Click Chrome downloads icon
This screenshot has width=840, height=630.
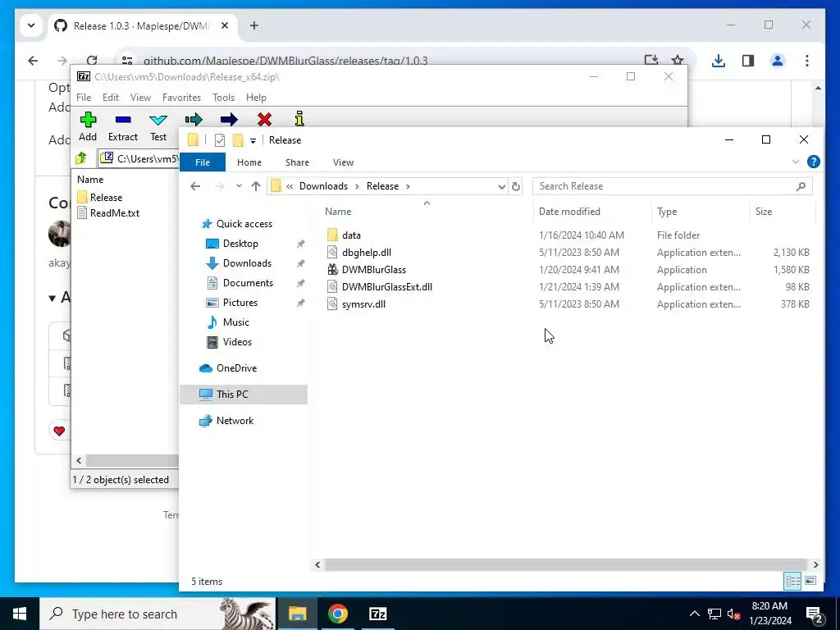coord(719,61)
